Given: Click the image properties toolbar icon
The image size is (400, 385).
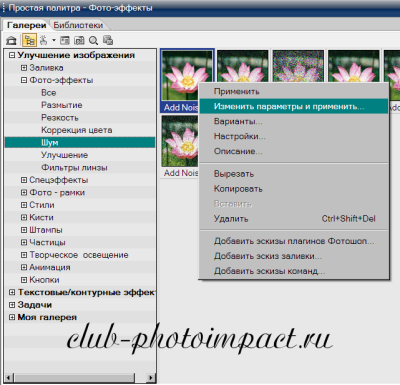Looking at the screenshot, I should click(79, 41).
